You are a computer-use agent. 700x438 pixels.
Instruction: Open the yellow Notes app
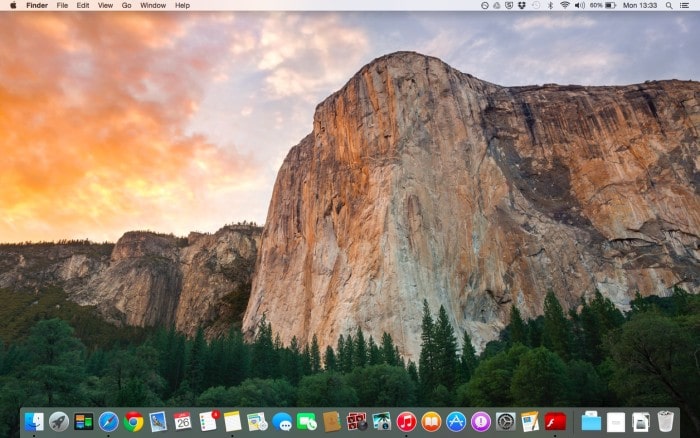233,421
